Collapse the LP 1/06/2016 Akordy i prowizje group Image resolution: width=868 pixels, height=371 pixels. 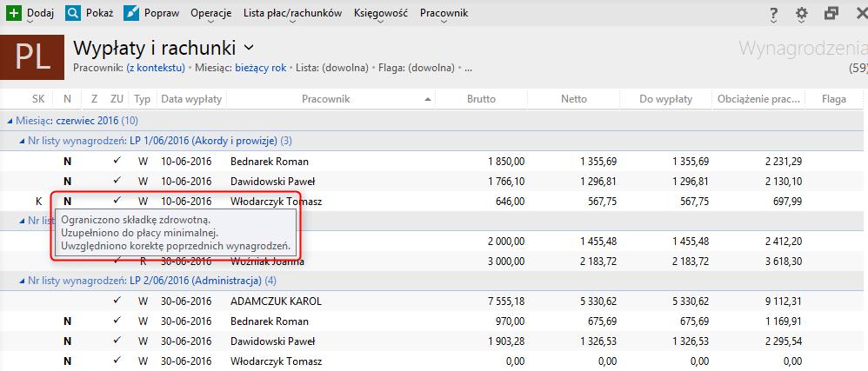[x=23, y=141]
